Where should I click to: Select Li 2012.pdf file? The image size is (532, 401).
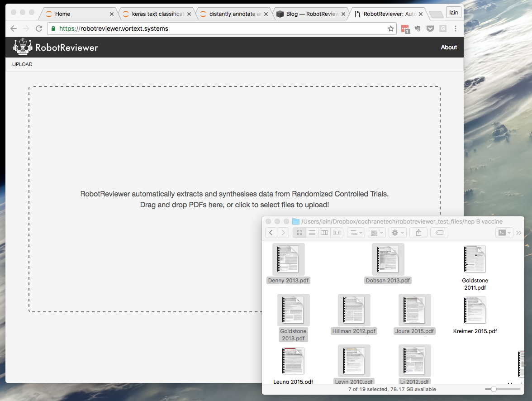tap(414, 365)
